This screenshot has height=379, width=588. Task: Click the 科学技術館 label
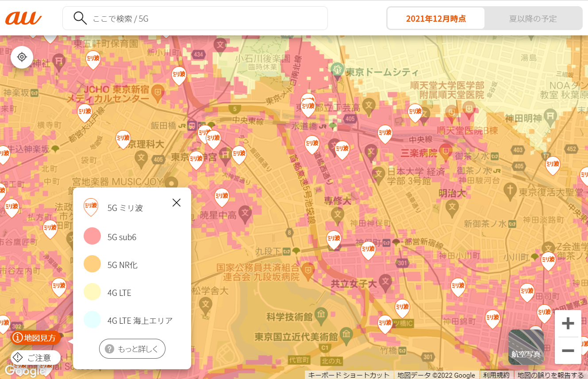[289, 317]
